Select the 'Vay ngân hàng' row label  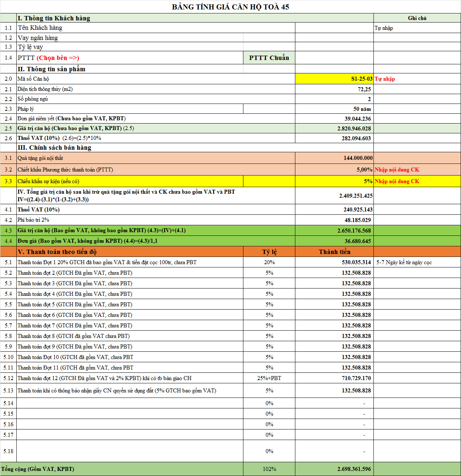[38, 38]
